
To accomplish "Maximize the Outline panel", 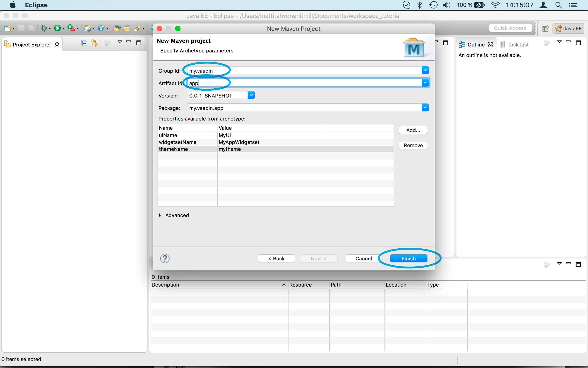I will tap(579, 43).
